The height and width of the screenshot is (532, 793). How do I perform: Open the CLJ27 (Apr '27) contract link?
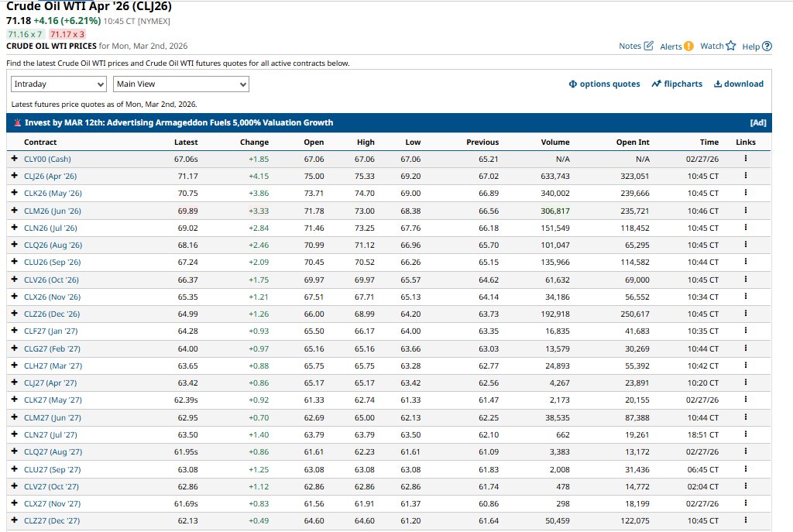click(50, 383)
